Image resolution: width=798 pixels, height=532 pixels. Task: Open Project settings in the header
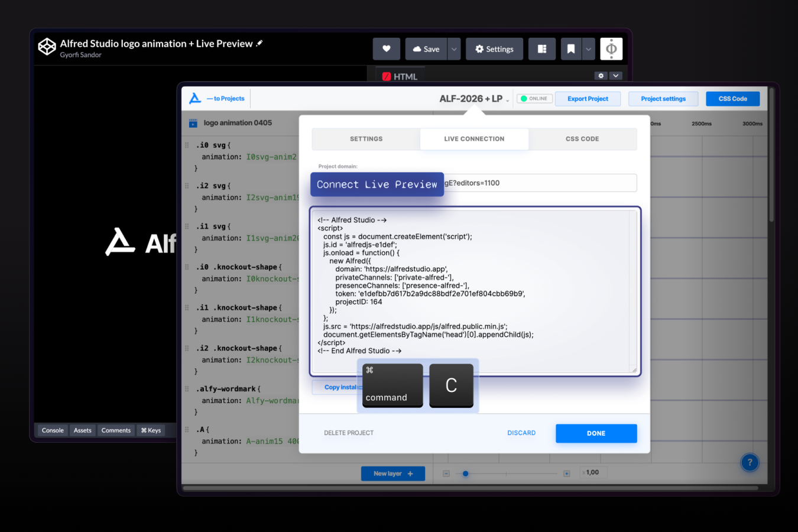coord(663,99)
